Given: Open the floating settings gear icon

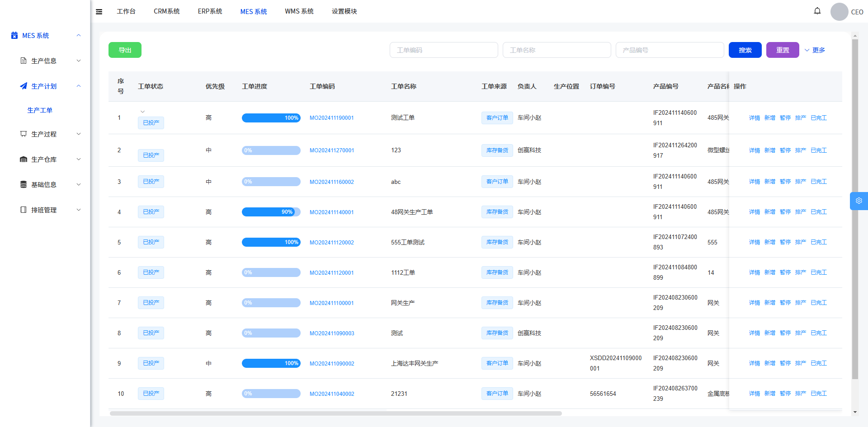Looking at the screenshot, I should click(859, 201).
